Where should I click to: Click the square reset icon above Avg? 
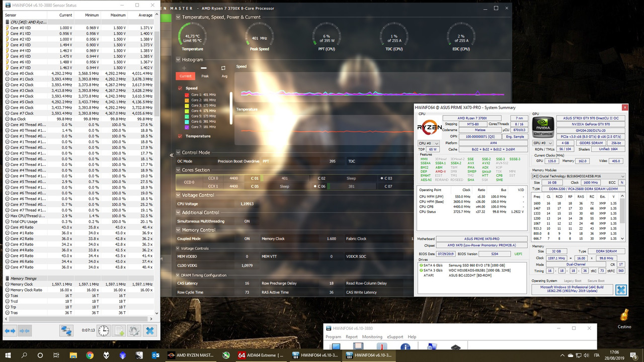click(x=223, y=68)
